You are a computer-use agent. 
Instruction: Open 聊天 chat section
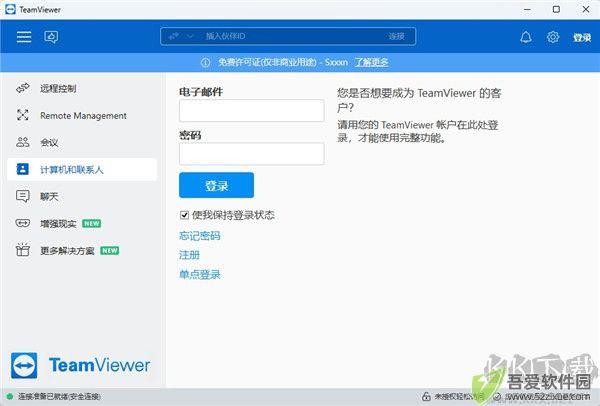click(x=82, y=196)
